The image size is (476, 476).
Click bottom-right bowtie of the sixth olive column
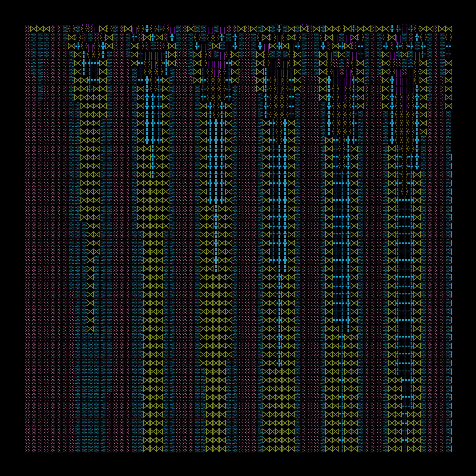(x=417, y=449)
